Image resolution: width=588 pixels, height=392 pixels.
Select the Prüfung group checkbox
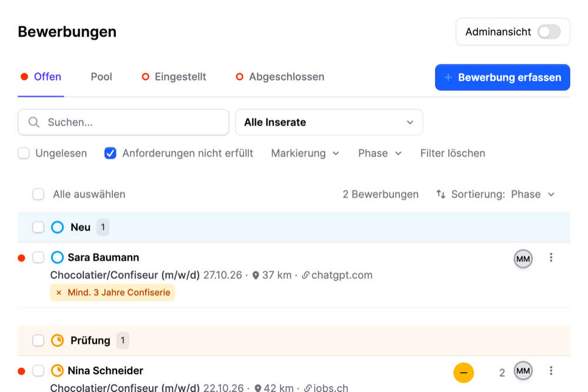coord(38,341)
